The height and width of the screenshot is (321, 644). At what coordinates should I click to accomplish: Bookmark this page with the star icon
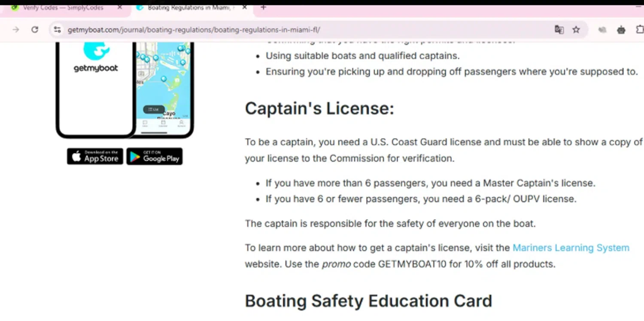click(576, 30)
